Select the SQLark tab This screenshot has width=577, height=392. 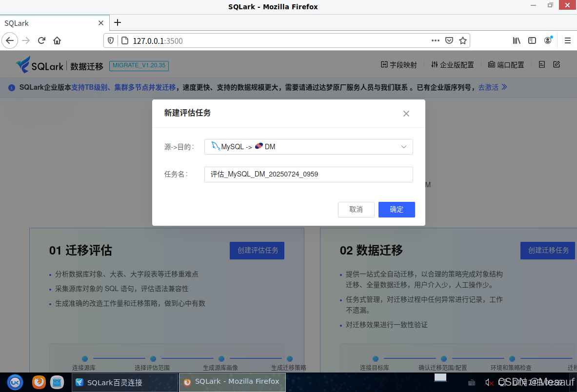coord(55,23)
